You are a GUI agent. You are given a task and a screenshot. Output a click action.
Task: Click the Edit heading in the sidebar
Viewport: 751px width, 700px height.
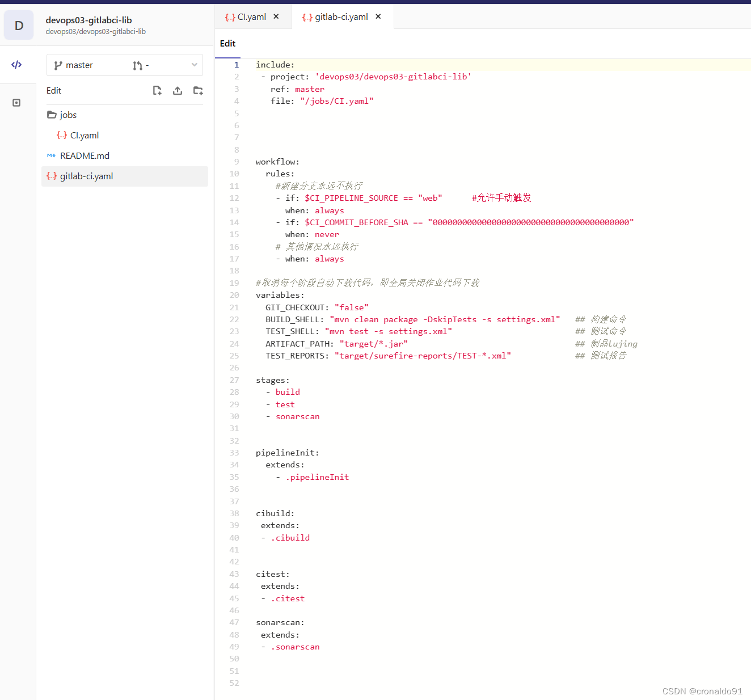tap(54, 91)
